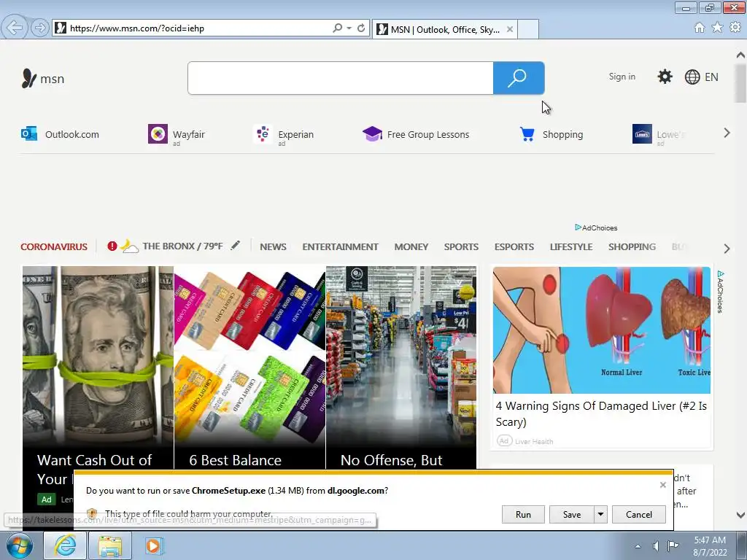The width and height of the screenshot is (747, 560).
Task: Click the Lowe's ad icon
Action: coord(642,134)
